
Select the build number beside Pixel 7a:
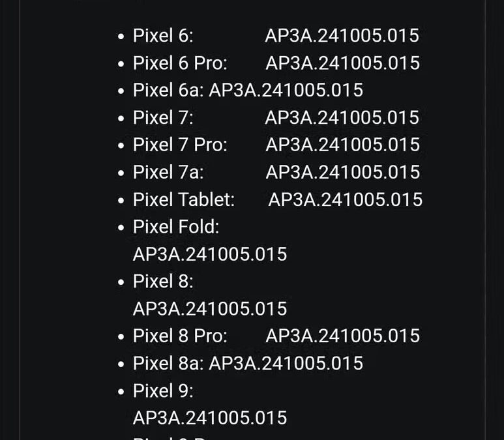point(342,172)
